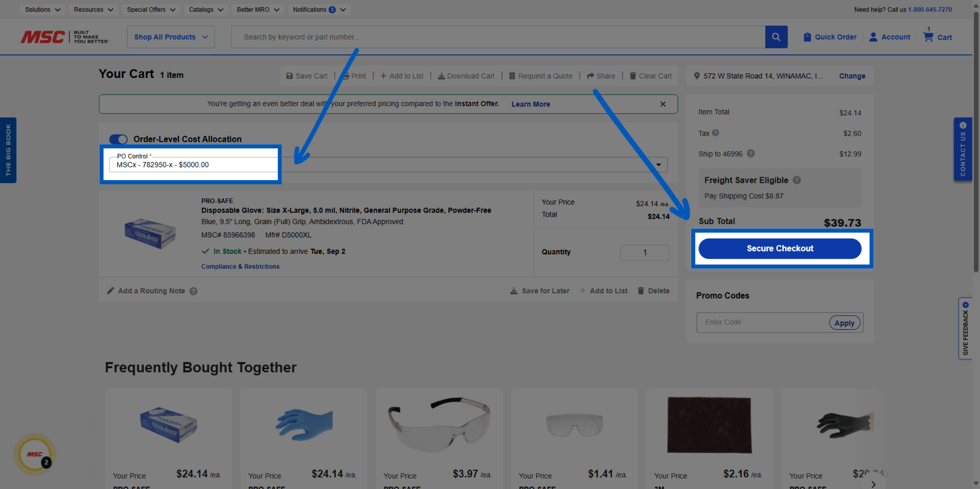Click Add a Routing Note pencil
Image resolution: width=980 pixels, height=489 pixels.
146,291
